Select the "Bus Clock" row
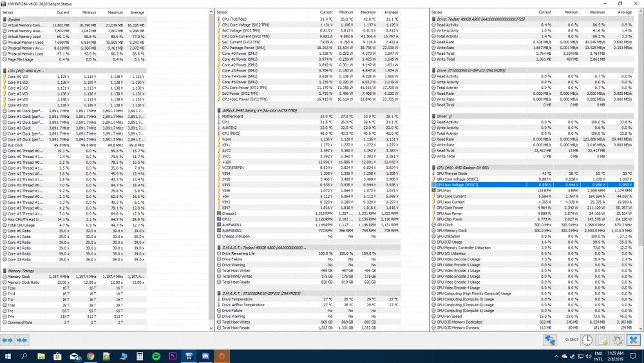The image size is (644, 363). 74,145
